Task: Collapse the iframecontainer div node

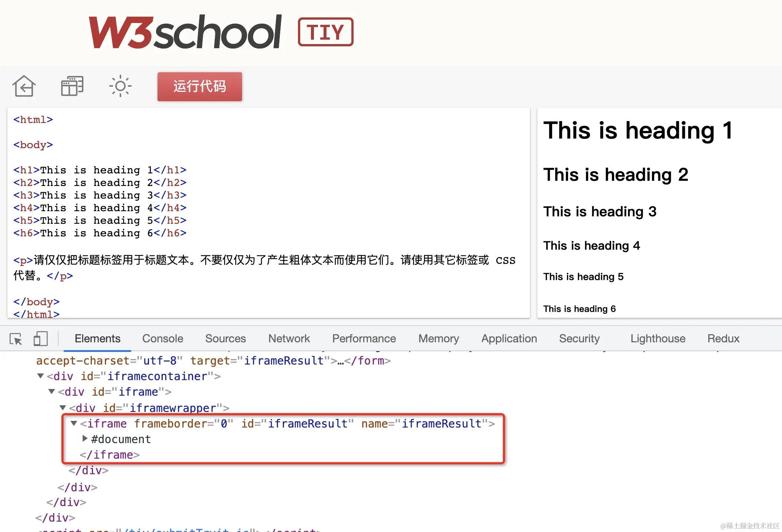Action: tap(41, 376)
